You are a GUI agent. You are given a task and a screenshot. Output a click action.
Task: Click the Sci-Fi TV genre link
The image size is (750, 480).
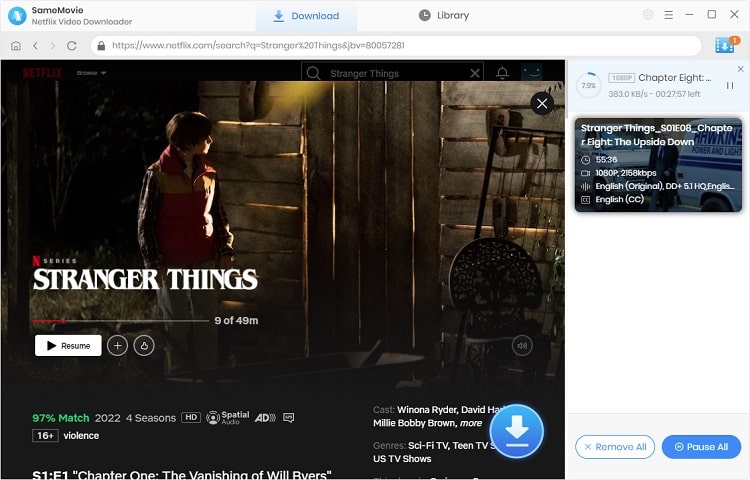pyautogui.click(x=428, y=446)
